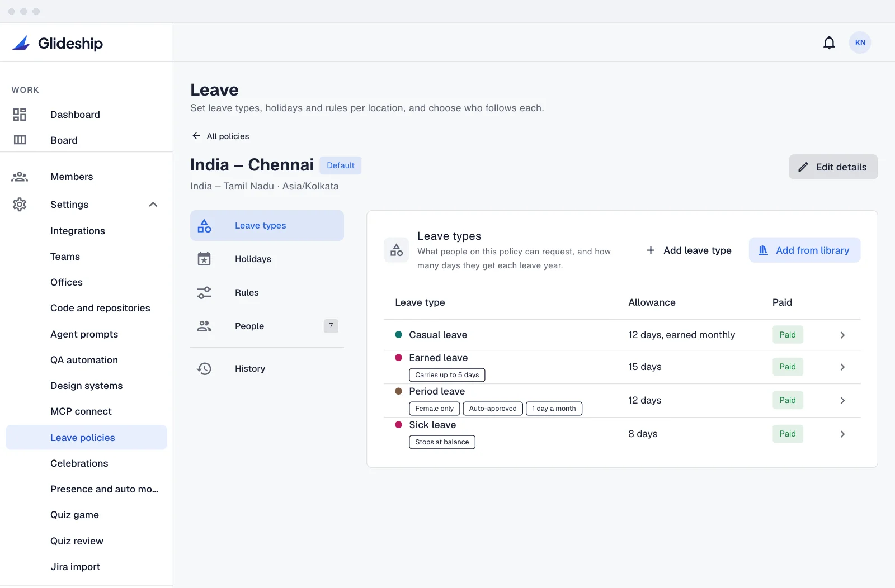Click the People group icon
Screen dimensions: 895x588
point(204,326)
